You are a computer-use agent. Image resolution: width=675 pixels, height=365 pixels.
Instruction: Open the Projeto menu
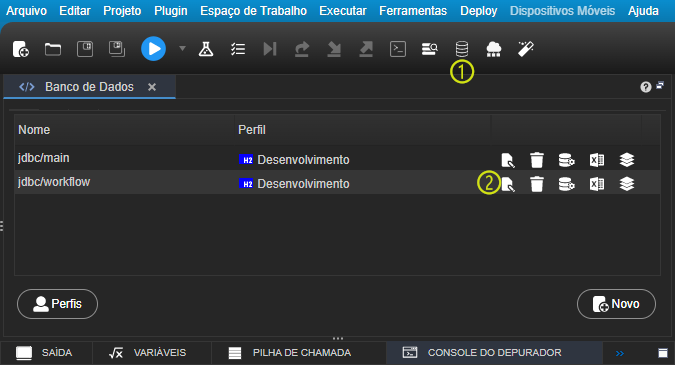122,11
